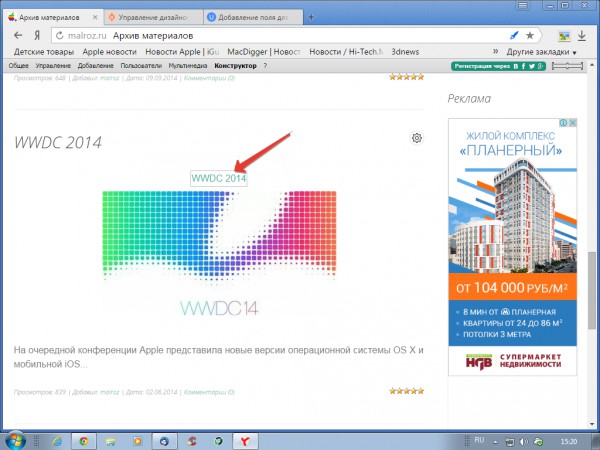Rate the WWDC 2014 article with stars

pos(406,391)
